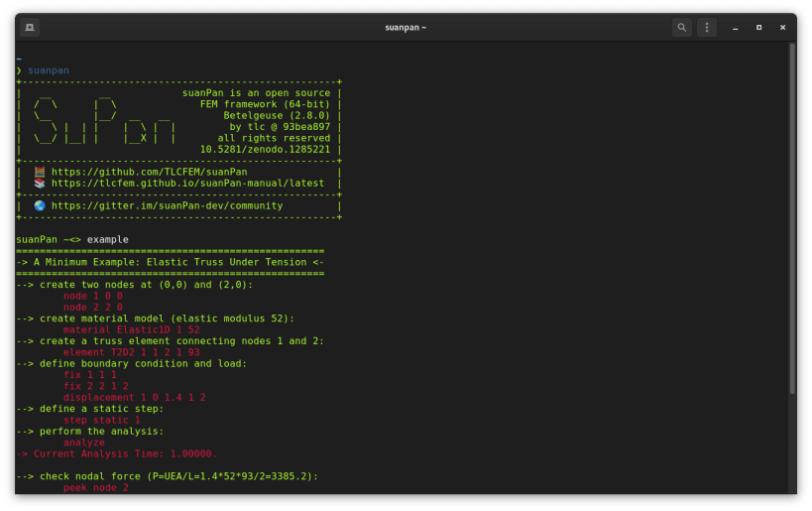
Task: Close the suanpan terminal window
Action: (782, 28)
